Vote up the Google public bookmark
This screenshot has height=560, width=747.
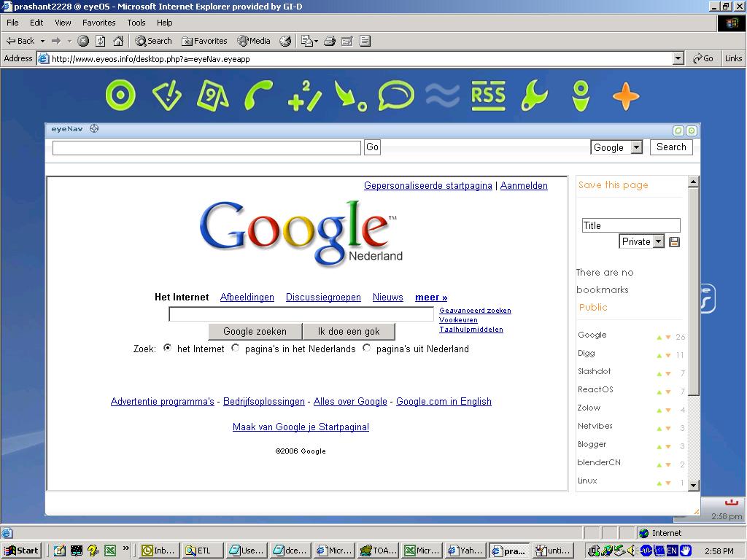click(659, 338)
